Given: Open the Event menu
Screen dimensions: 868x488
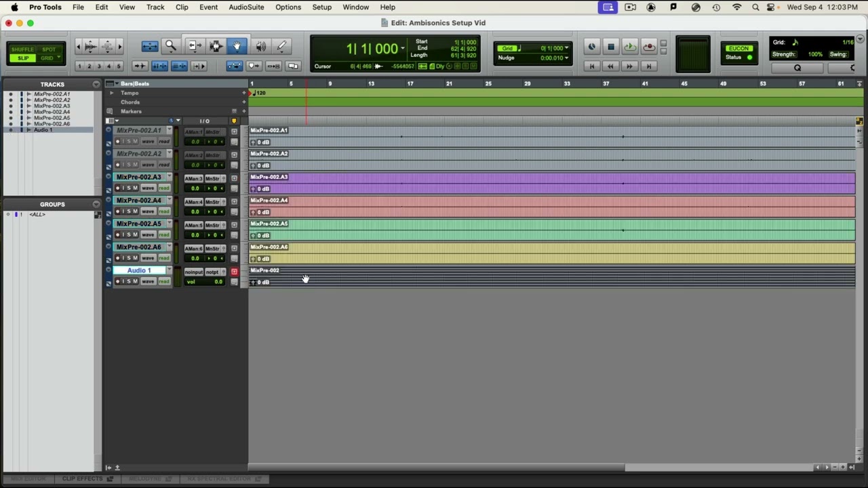Looking at the screenshot, I should click(208, 7).
